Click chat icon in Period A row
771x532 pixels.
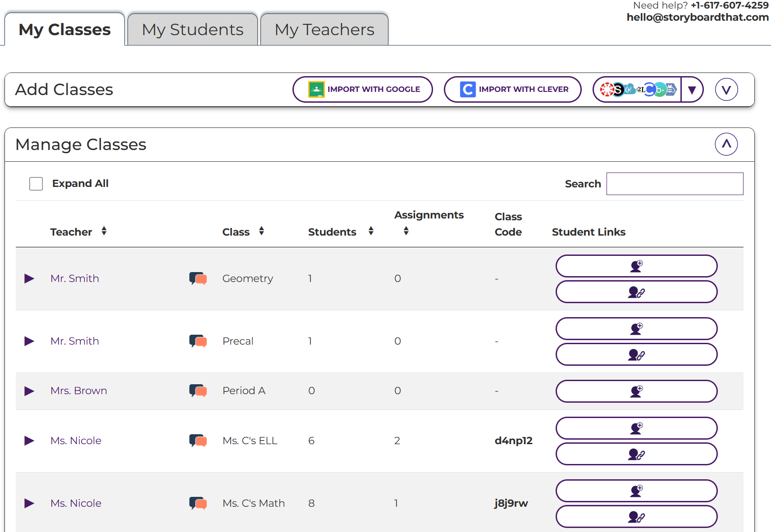coord(198,391)
